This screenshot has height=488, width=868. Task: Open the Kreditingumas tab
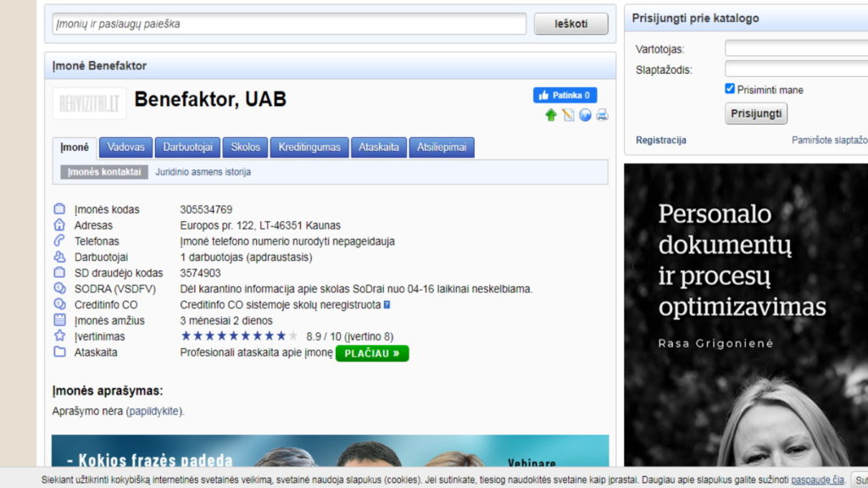point(309,147)
